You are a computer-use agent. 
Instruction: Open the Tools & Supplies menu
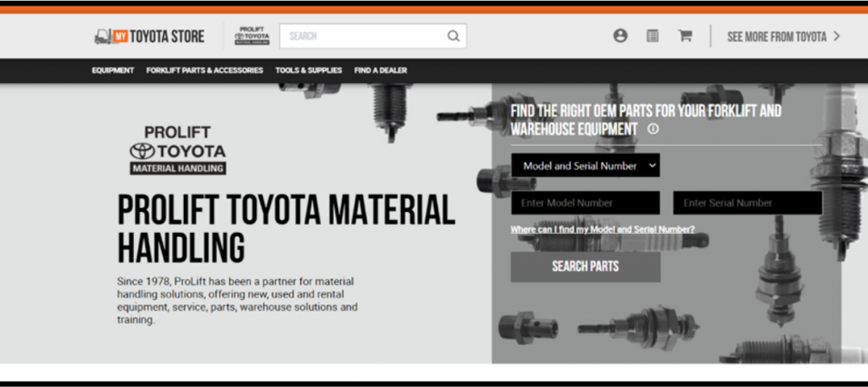pos(309,70)
